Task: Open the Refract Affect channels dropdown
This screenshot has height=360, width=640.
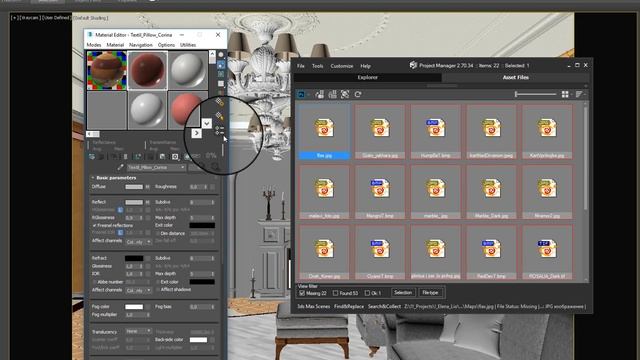Action: coord(138,290)
